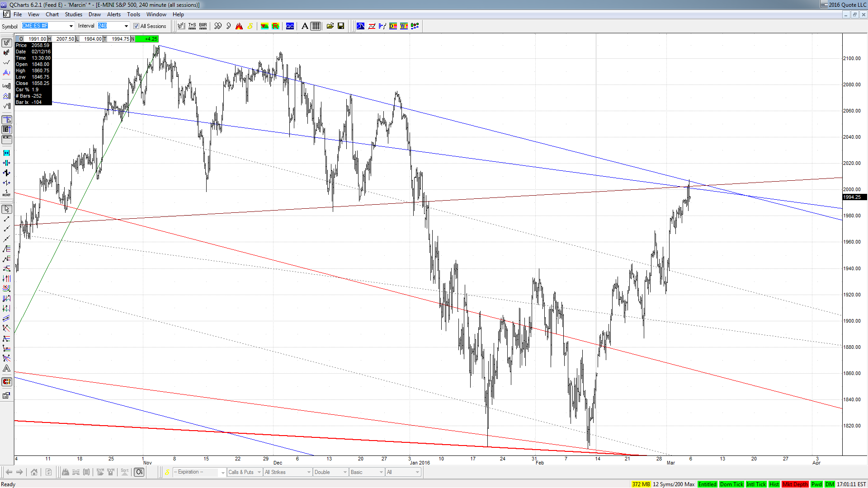Expand the Symbol combo box dropdown
868x488 pixels.
click(x=71, y=26)
